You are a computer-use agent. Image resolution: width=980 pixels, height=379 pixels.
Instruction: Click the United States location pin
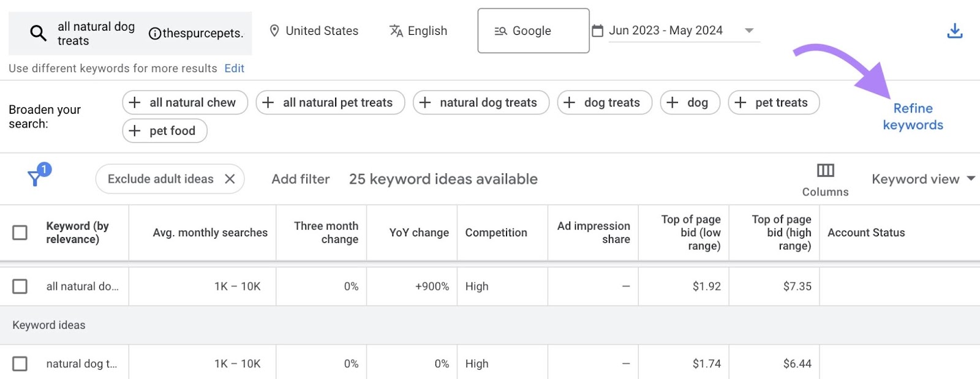coord(275,31)
